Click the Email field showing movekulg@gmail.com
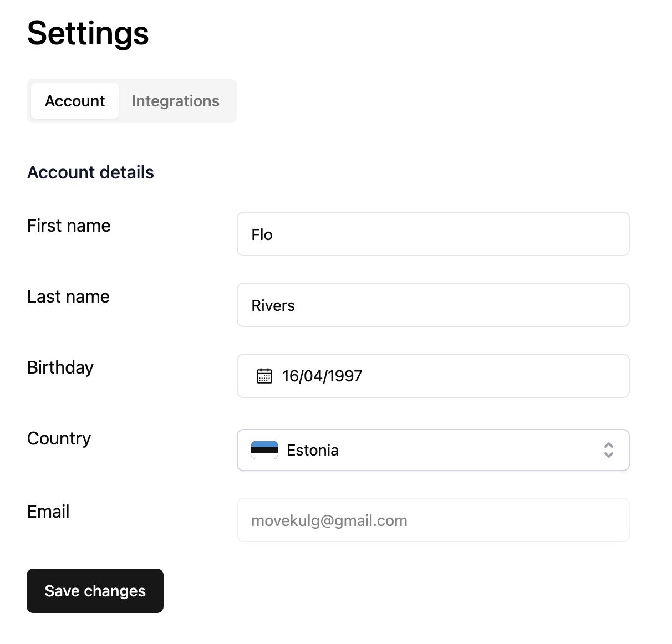672x644 pixels. click(432, 520)
